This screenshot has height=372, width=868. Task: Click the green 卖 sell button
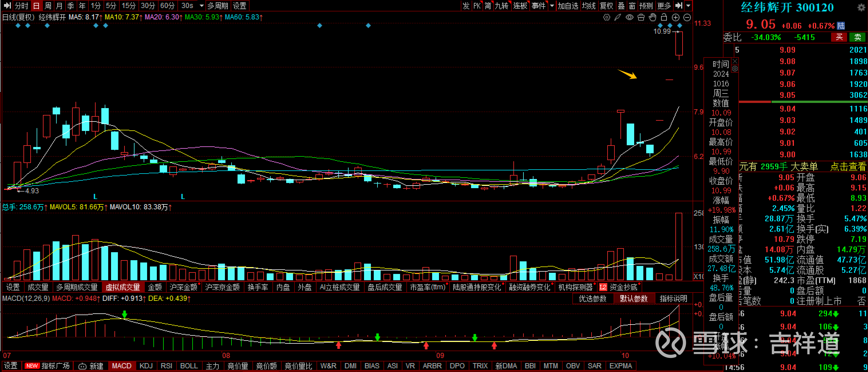tap(858, 37)
